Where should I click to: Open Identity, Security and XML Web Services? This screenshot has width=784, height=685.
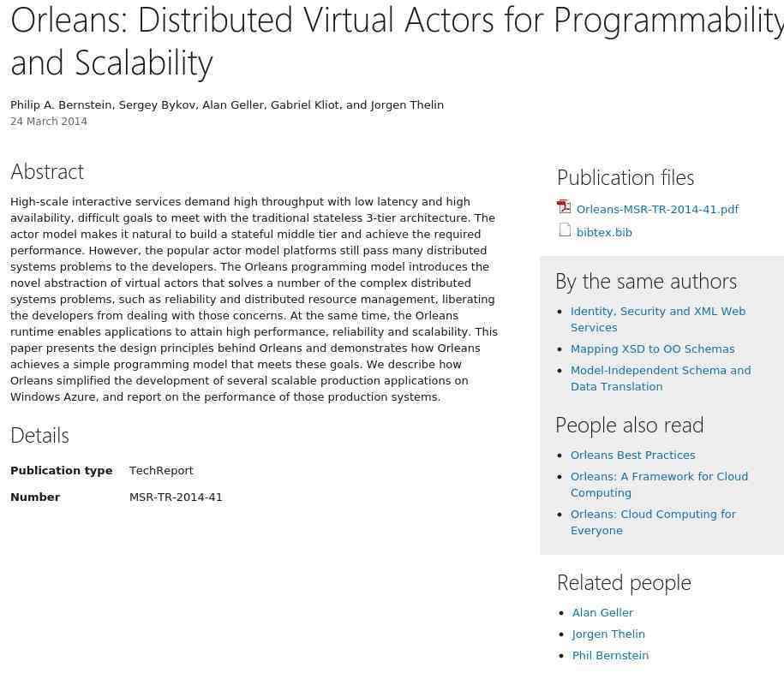tap(658, 319)
